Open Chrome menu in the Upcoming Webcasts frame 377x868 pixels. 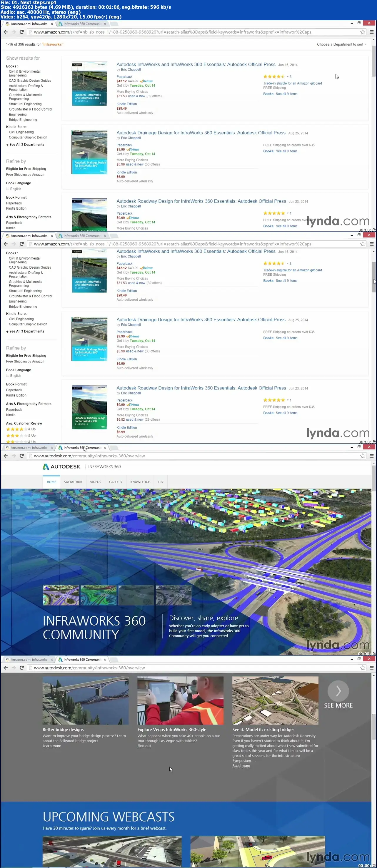[372, 668]
